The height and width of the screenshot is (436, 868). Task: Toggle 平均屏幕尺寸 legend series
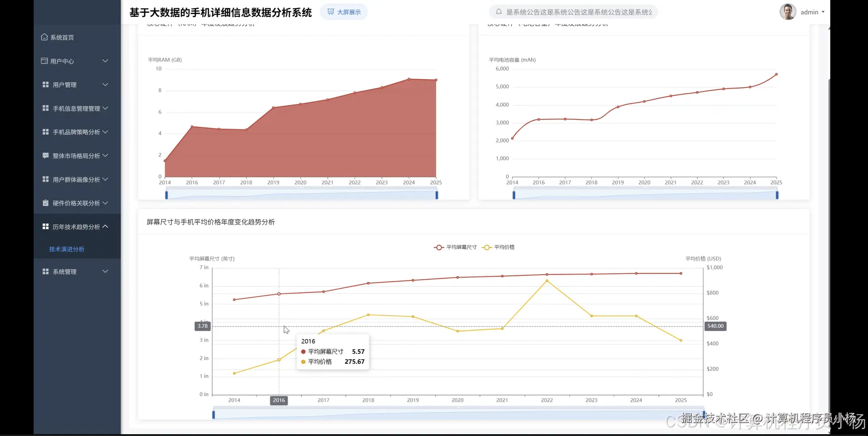point(455,247)
